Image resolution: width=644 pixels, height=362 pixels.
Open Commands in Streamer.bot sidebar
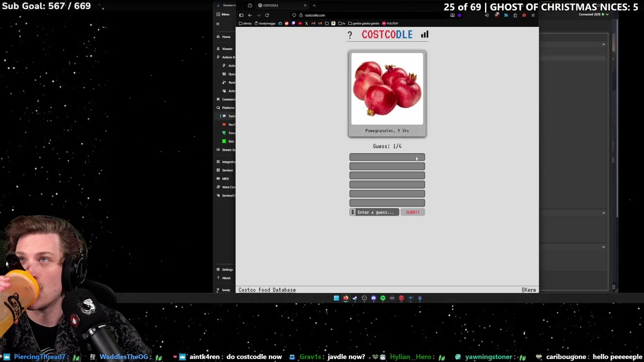(225, 99)
